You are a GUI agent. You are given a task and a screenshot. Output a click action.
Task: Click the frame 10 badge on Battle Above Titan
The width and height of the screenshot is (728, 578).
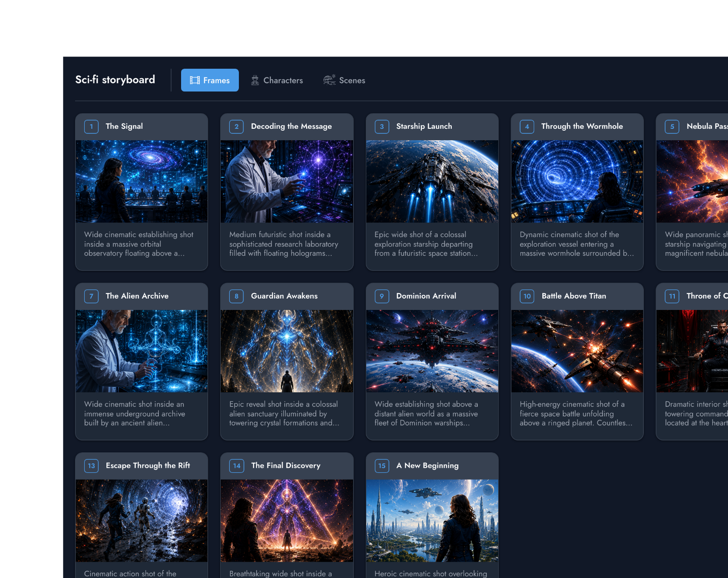point(527,296)
